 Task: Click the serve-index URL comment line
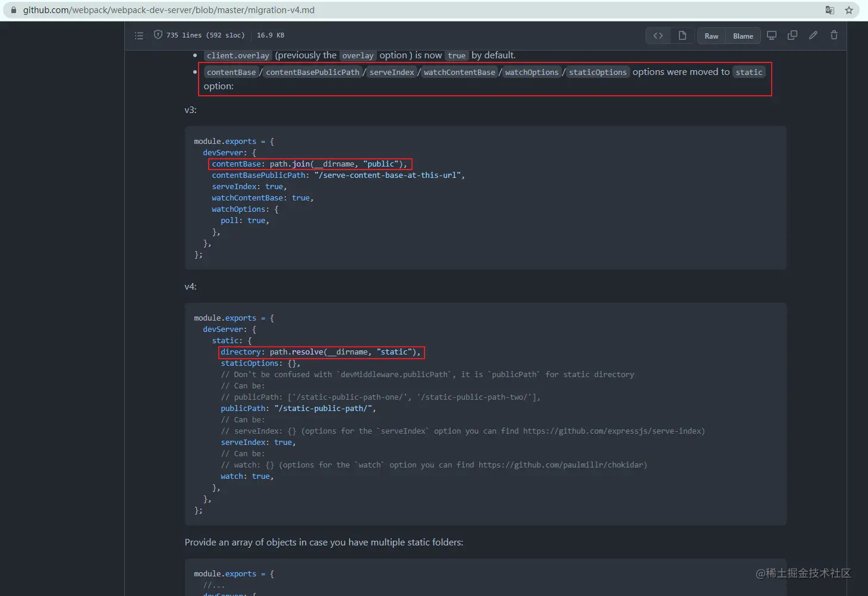point(463,431)
